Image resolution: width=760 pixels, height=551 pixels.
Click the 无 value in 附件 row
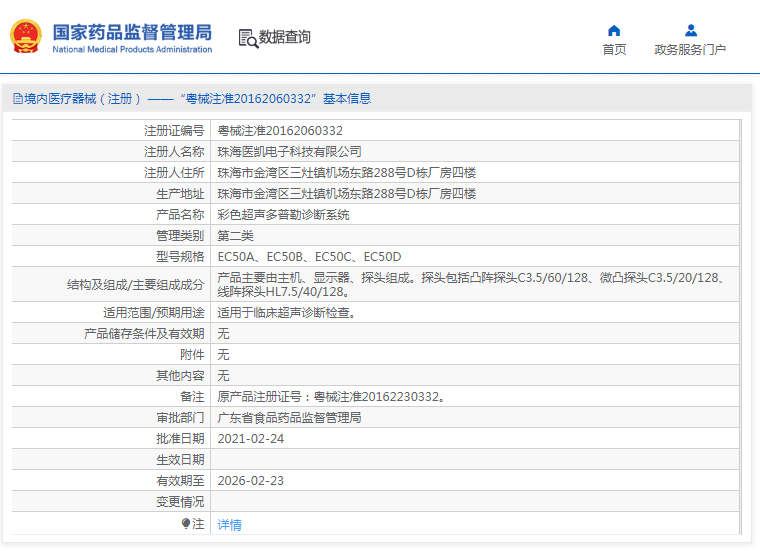[x=223, y=355]
